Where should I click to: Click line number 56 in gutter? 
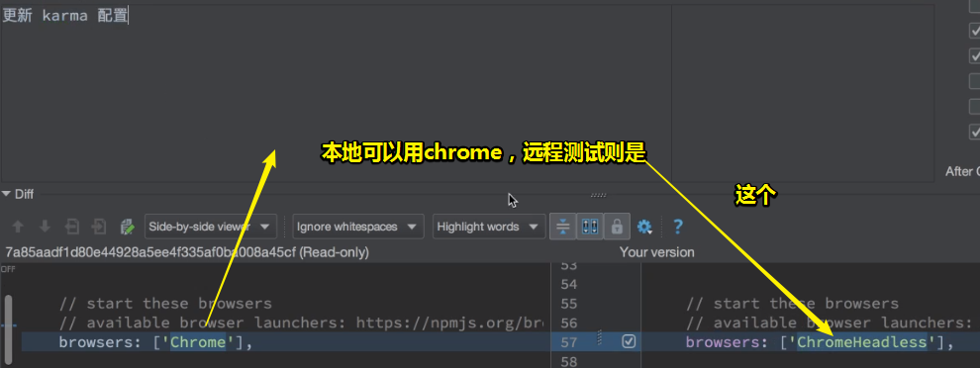[568, 323]
